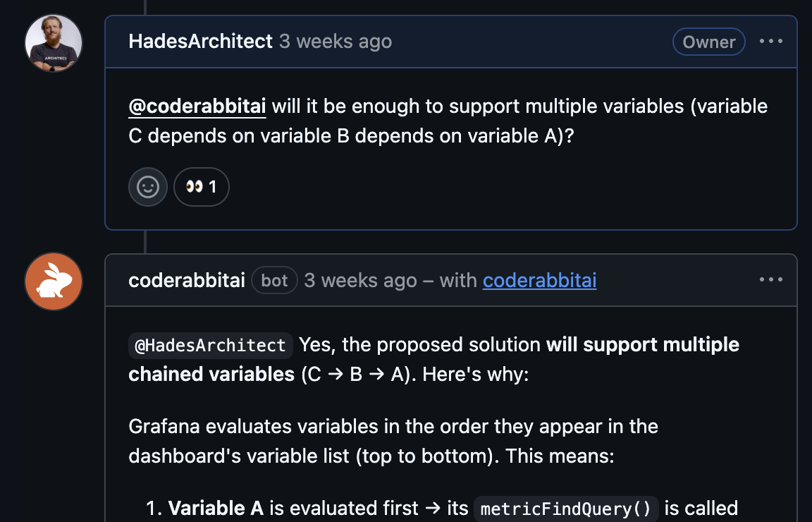Open the @coderabbitai mention link

(197, 106)
